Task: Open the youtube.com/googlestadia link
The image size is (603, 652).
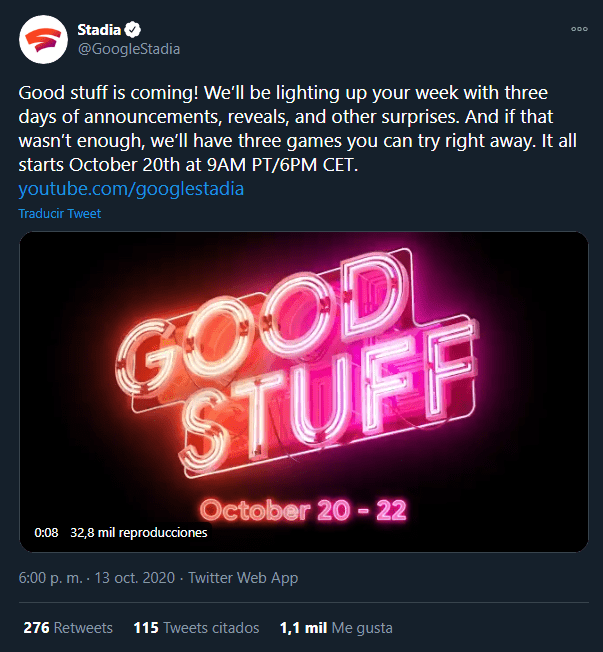Action: (131, 189)
